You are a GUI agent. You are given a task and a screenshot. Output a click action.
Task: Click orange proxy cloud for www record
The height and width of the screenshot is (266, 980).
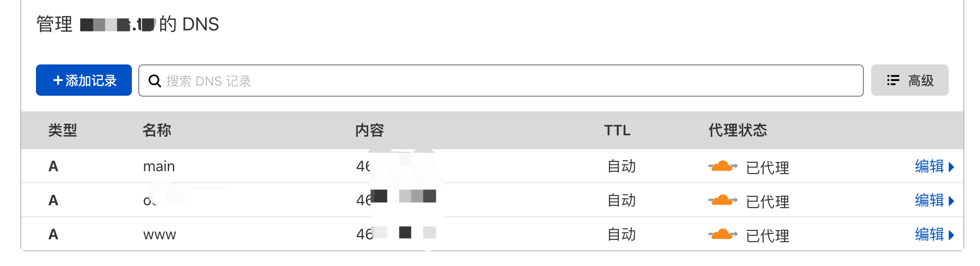pos(722,234)
